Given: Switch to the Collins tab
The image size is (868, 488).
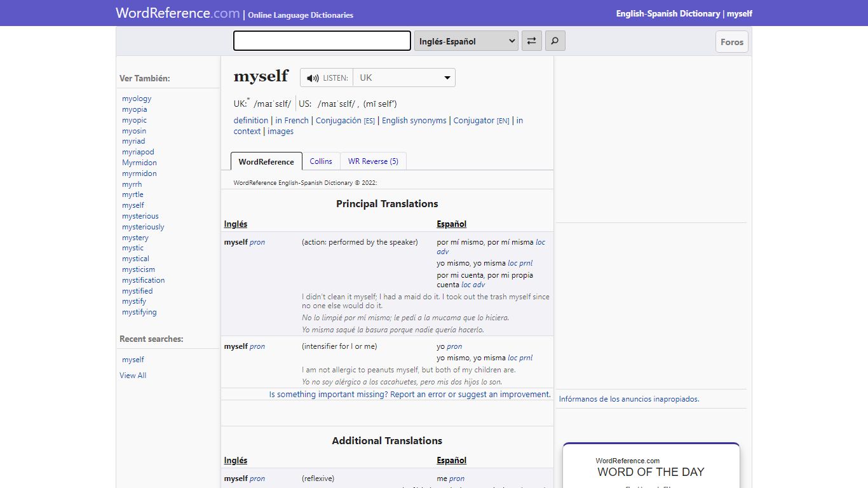Looking at the screenshot, I should point(321,161).
